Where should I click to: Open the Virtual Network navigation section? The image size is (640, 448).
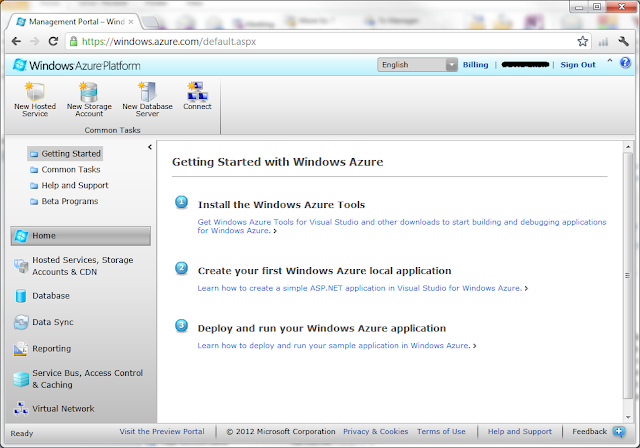pos(81,408)
